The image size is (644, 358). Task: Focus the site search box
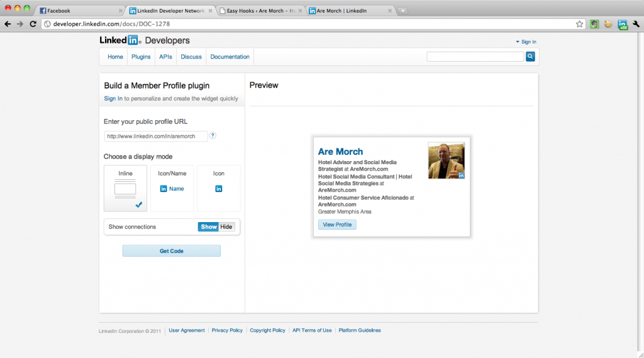(x=475, y=57)
